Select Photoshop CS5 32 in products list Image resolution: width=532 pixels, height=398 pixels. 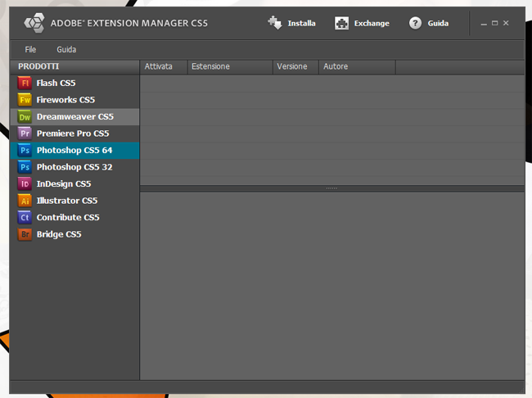click(74, 167)
